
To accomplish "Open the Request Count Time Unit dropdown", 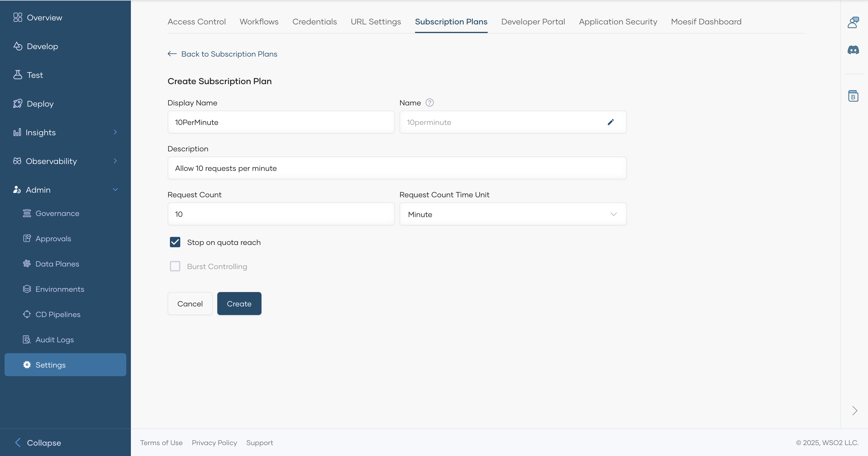I will [x=613, y=214].
